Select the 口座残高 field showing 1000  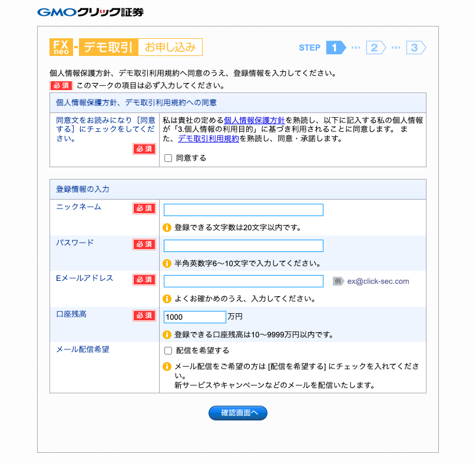tap(194, 317)
